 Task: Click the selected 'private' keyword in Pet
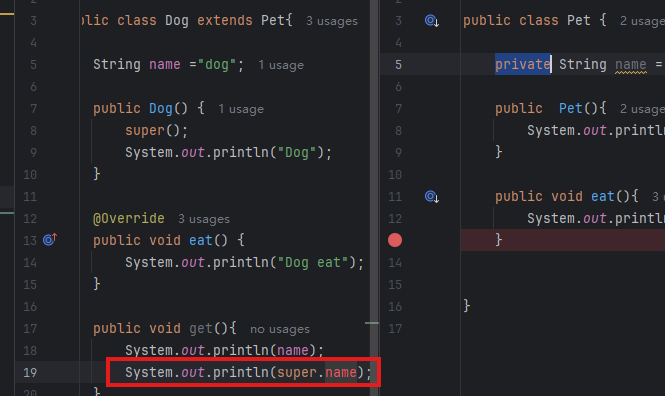pyautogui.click(x=522, y=64)
